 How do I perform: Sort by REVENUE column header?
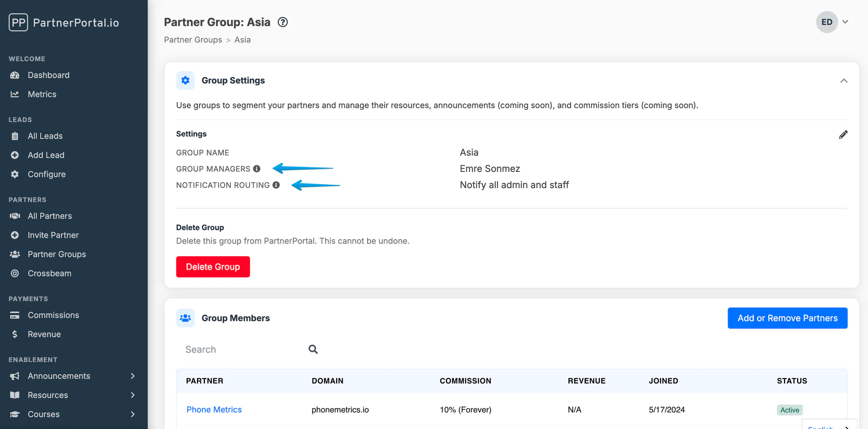(x=586, y=381)
